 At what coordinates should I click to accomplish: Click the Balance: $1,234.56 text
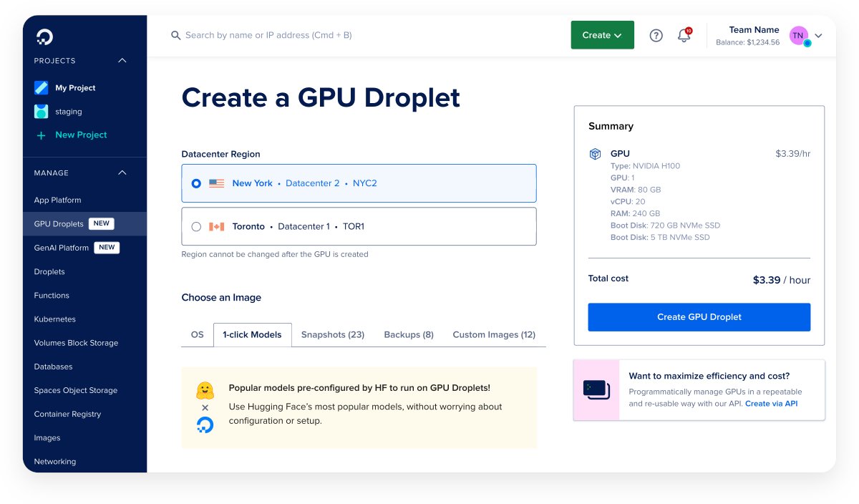pos(747,43)
